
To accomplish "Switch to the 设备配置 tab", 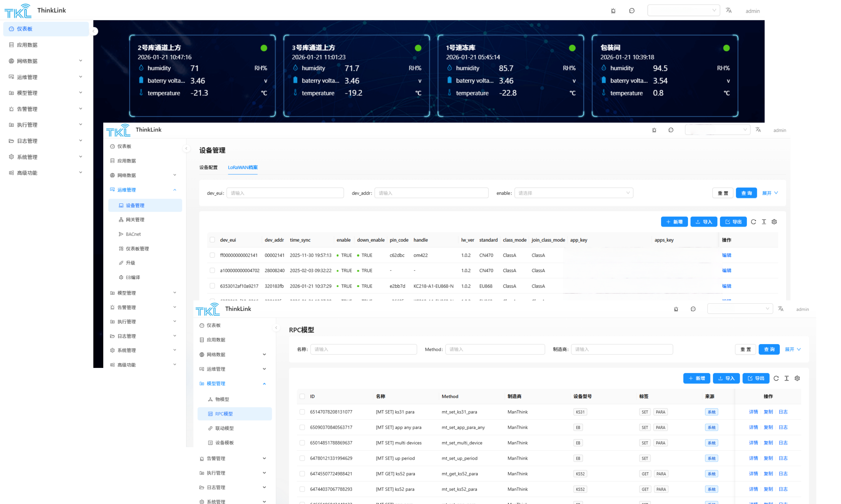I will [x=208, y=167].
